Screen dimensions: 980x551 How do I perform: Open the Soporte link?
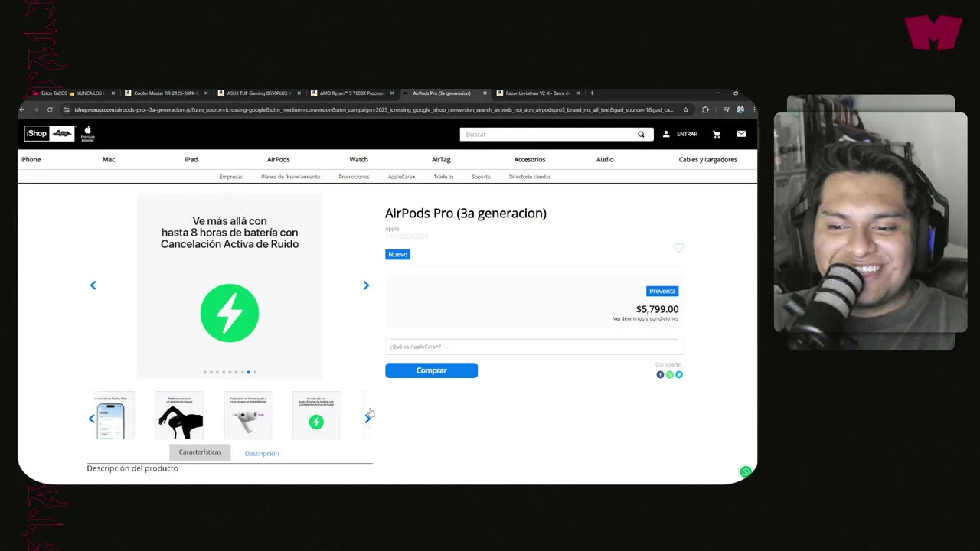(481, 177)
